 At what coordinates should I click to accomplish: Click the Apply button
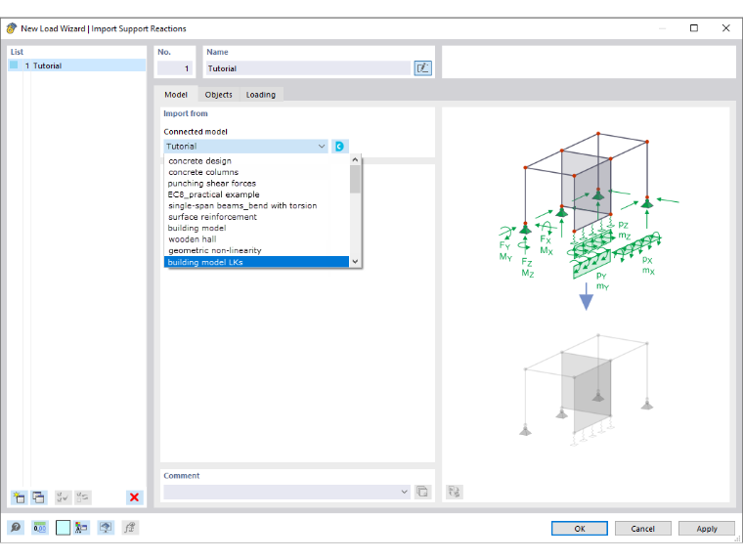[x=707, y=529]
